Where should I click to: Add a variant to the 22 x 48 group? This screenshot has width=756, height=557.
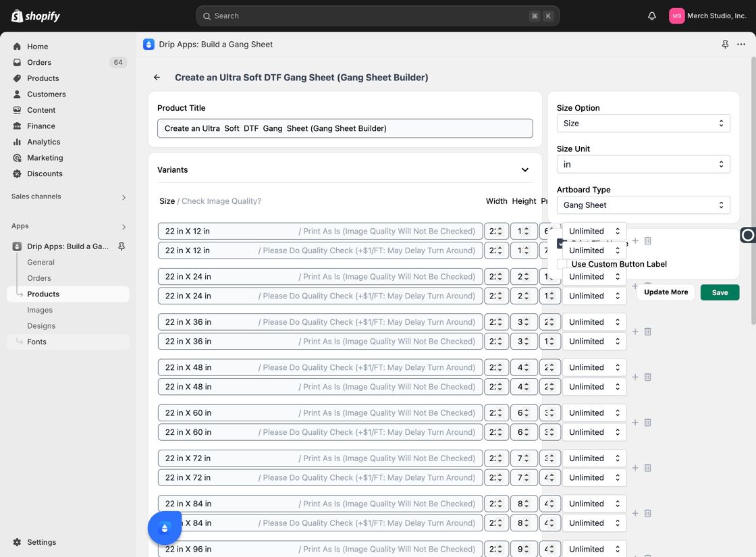tap(635, 377)
